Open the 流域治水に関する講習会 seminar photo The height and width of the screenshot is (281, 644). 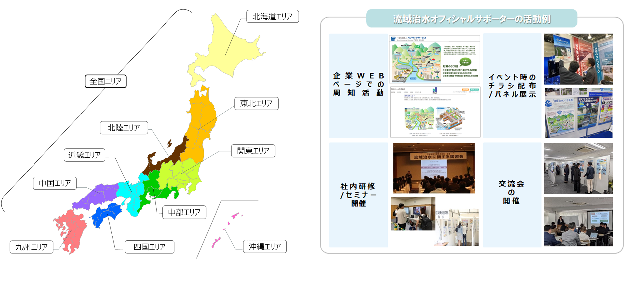click(x=434, y=168)
